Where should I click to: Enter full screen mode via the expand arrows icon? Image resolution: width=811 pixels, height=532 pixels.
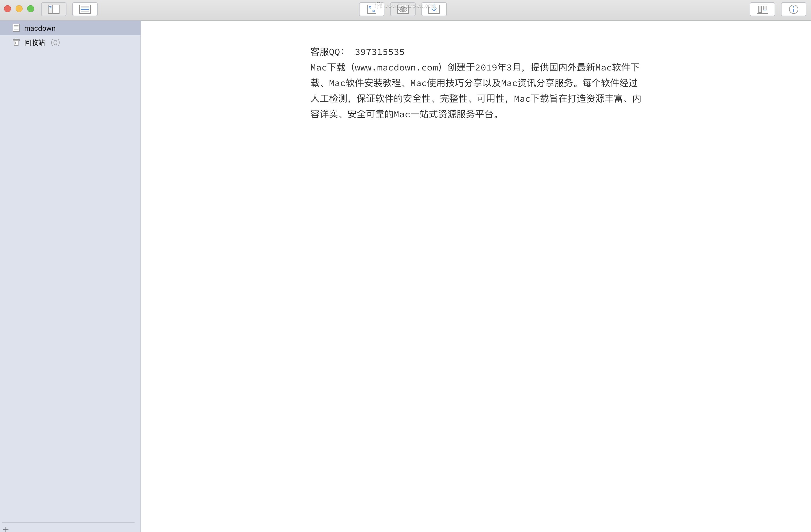click(371, 9)
